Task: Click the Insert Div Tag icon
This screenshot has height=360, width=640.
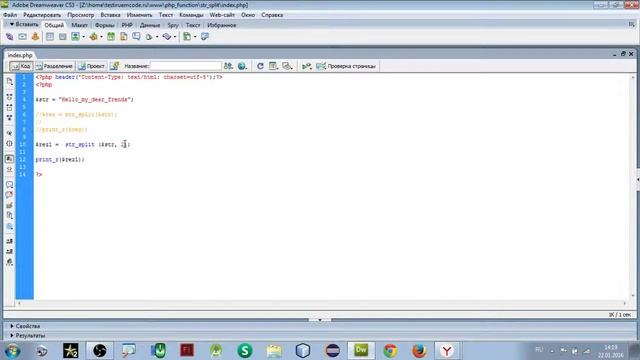Action: (x=62, y=37)
